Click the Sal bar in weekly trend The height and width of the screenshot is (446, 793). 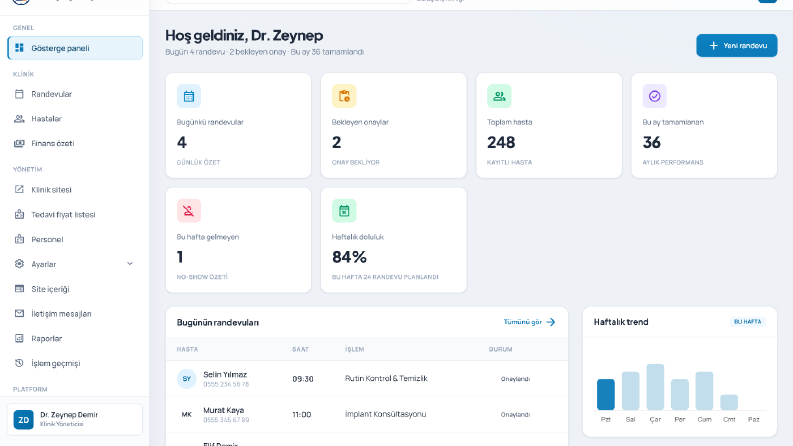[x=630, y=391]
